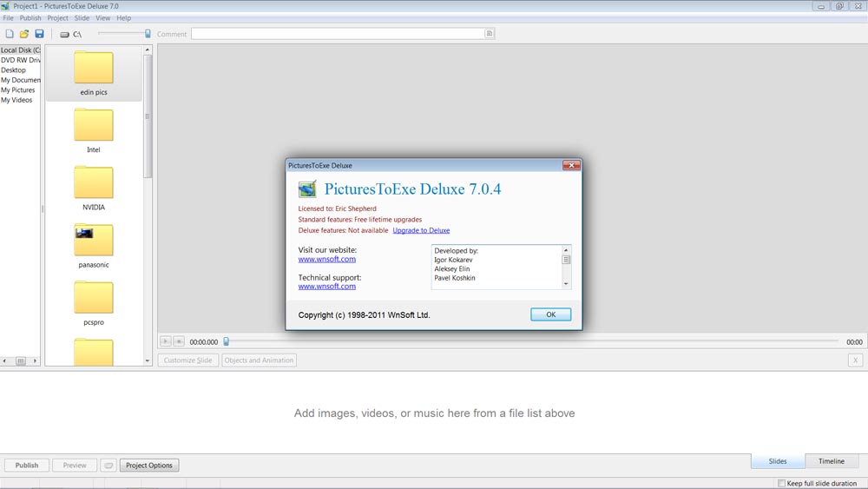
Task: Select the NVIDIA folder icon
Action: 94,182
